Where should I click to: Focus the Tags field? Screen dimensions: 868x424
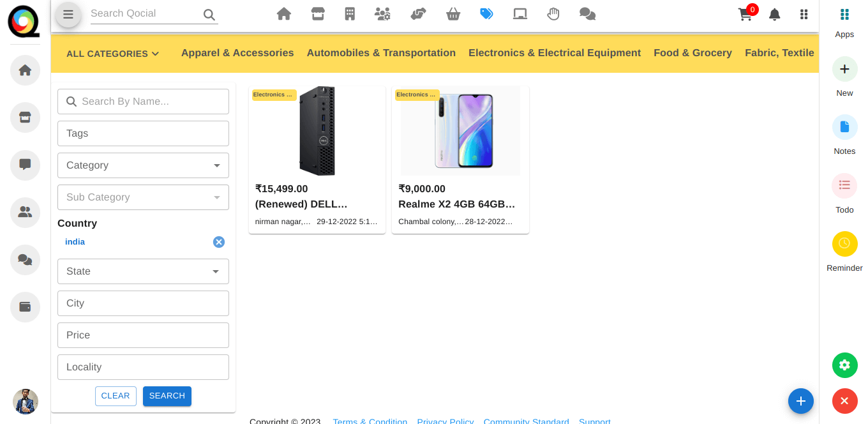click(143, 133)
